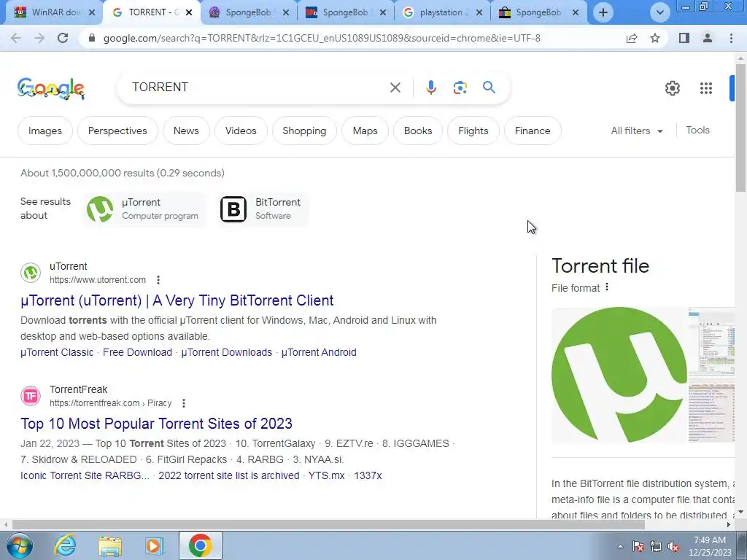Open the Windows Start button
This screenshot has width=747, height=560.
click(19, 545)
